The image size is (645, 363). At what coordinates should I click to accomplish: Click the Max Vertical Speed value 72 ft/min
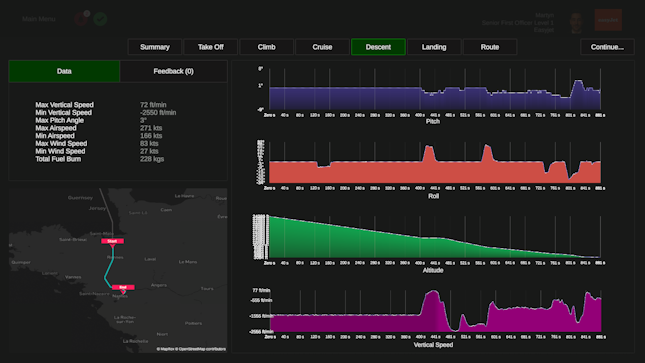[x=153, y=105]
